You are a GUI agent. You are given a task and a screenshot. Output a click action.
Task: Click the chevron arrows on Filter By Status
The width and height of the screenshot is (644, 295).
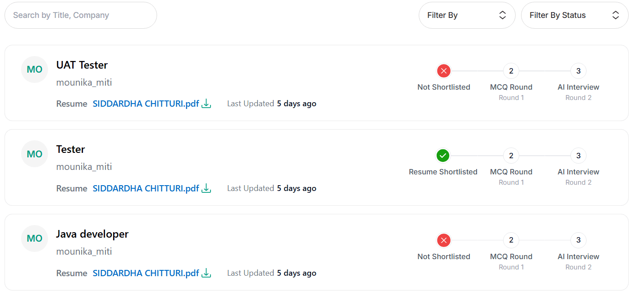tap(615, 15)
